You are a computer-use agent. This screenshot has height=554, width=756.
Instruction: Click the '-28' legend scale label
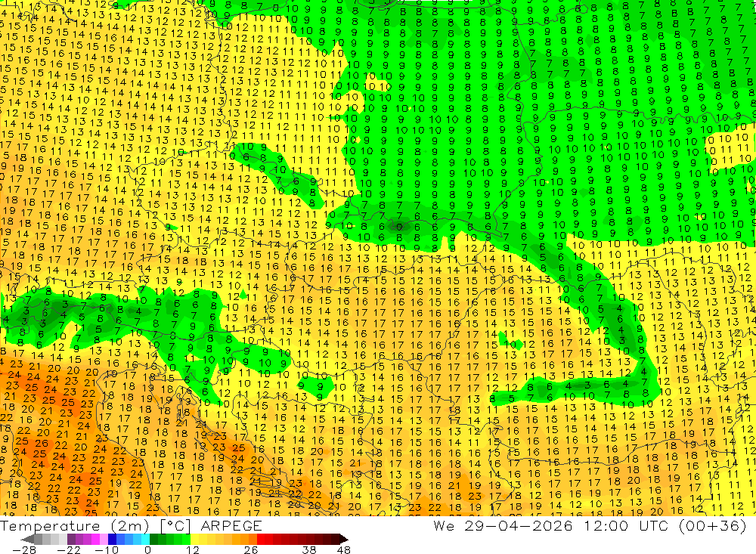[x=24, y=549]
